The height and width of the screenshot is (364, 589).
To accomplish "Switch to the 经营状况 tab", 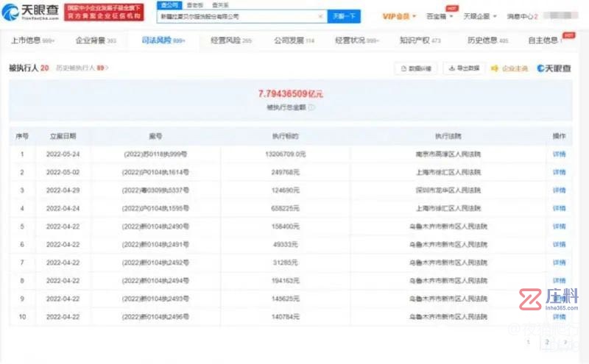I will click(357, 40).
